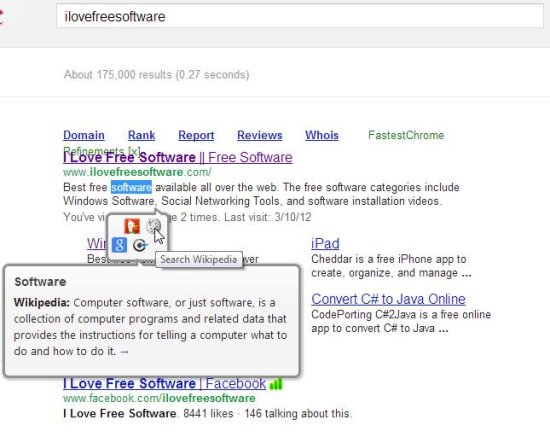
Task: Open the iPad sitelink
Action: click(325, 243)
